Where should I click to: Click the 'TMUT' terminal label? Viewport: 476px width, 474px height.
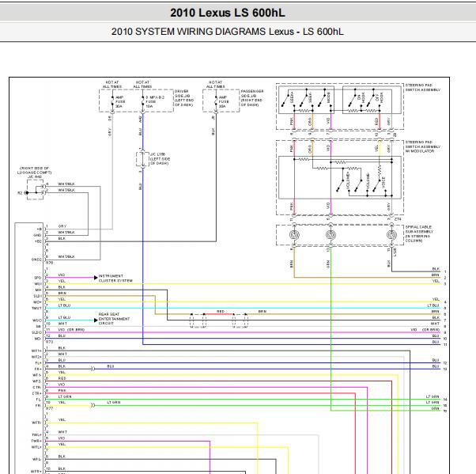click(36, 308)
